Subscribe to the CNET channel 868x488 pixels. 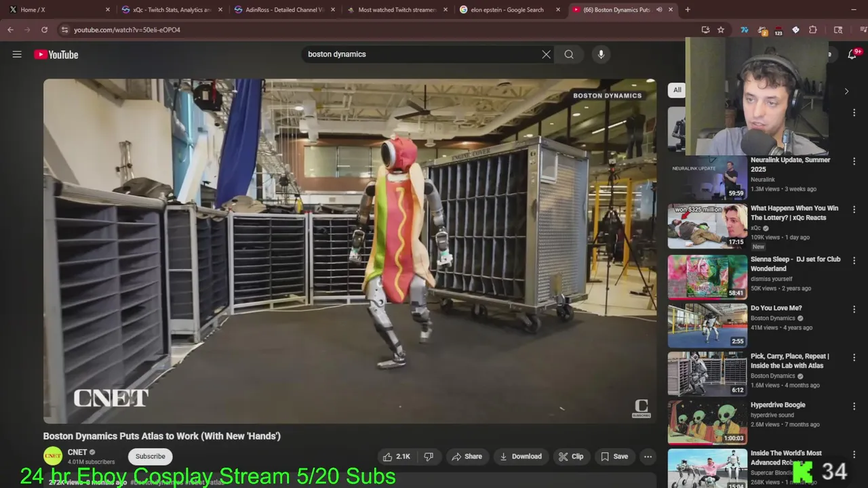151,457
